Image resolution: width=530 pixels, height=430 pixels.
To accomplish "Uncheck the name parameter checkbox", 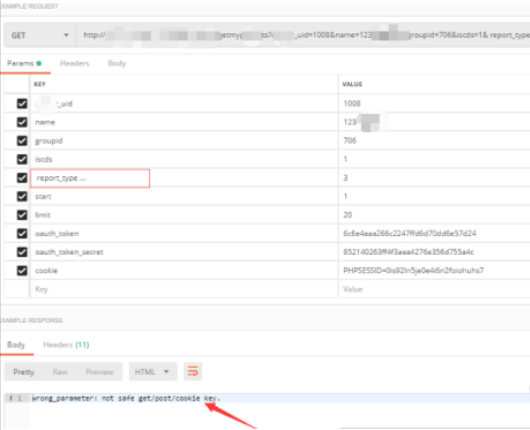I will coord(22,122).
